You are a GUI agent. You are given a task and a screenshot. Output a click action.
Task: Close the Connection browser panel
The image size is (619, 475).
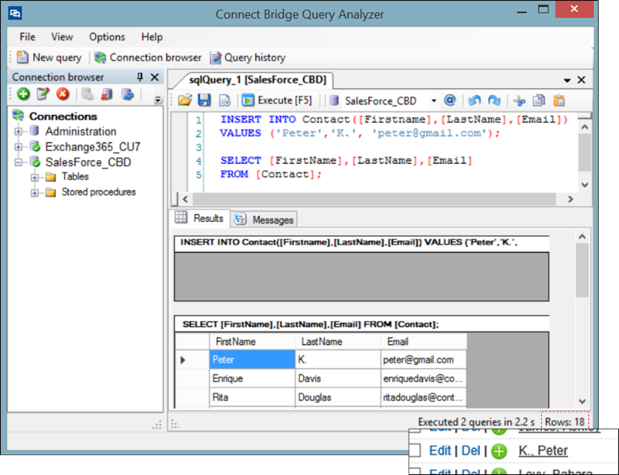coord(155,77)
